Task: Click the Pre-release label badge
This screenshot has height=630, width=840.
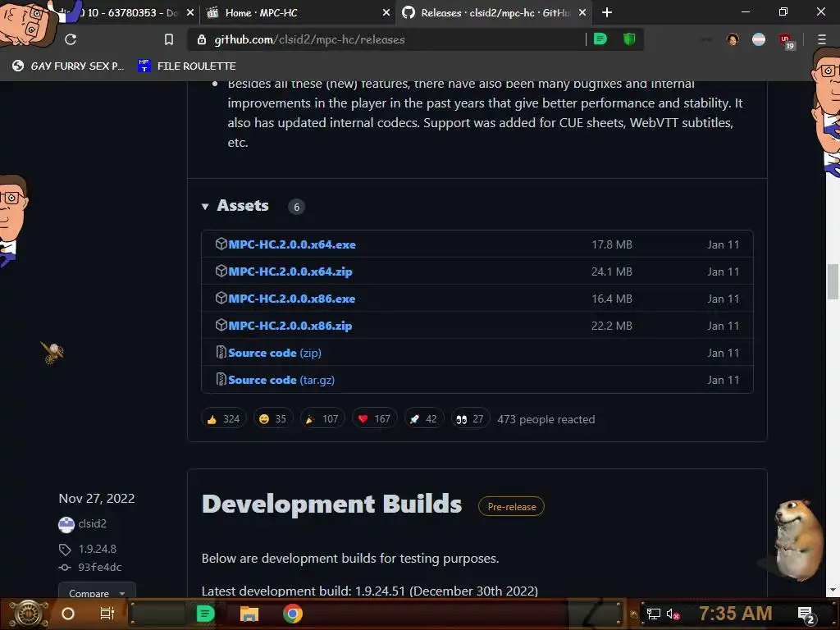Action: coord(511,506)
